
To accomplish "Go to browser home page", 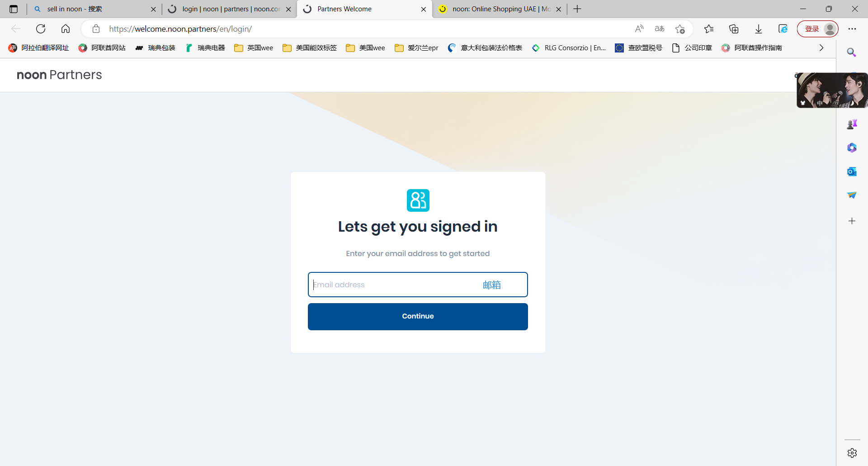I will click(x=66, y=29).
